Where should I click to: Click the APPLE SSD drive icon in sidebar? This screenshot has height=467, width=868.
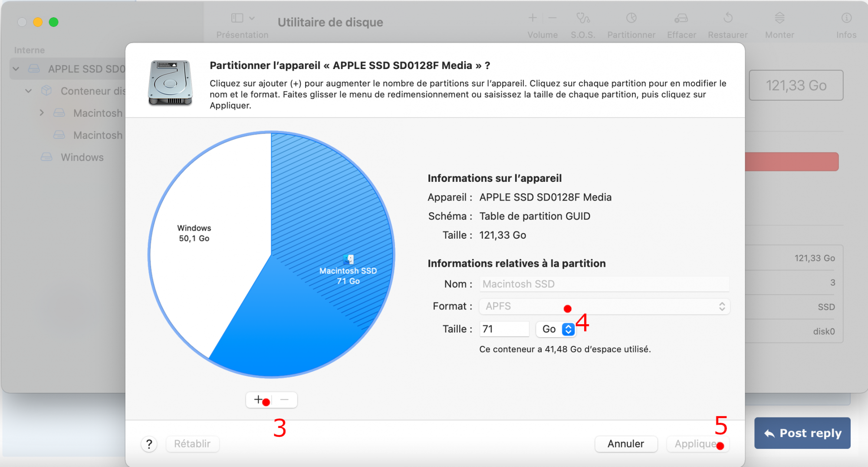(x=34, y=69)
